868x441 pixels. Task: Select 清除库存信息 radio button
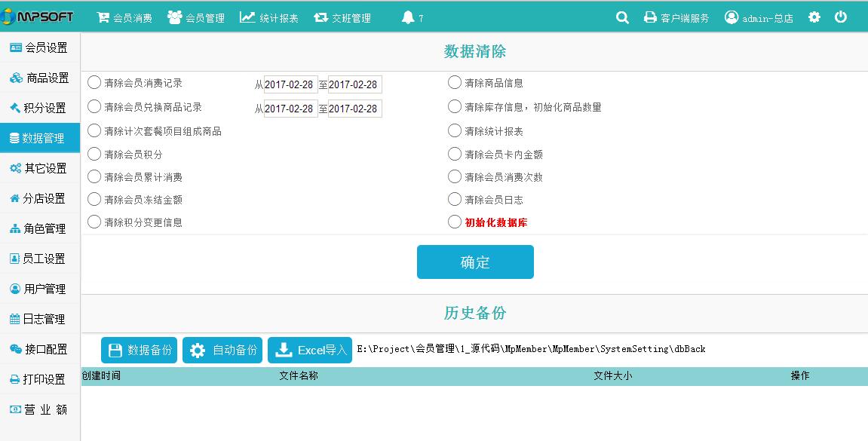[x=455, y=106]
